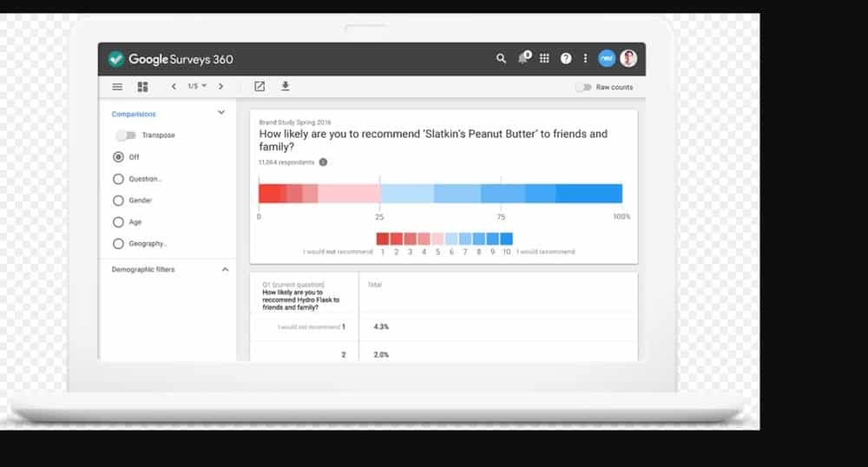This screenshot has width=868, height=467.
Task: Click the 'I would recommend' legend label
Action: (x=546, y=252)
